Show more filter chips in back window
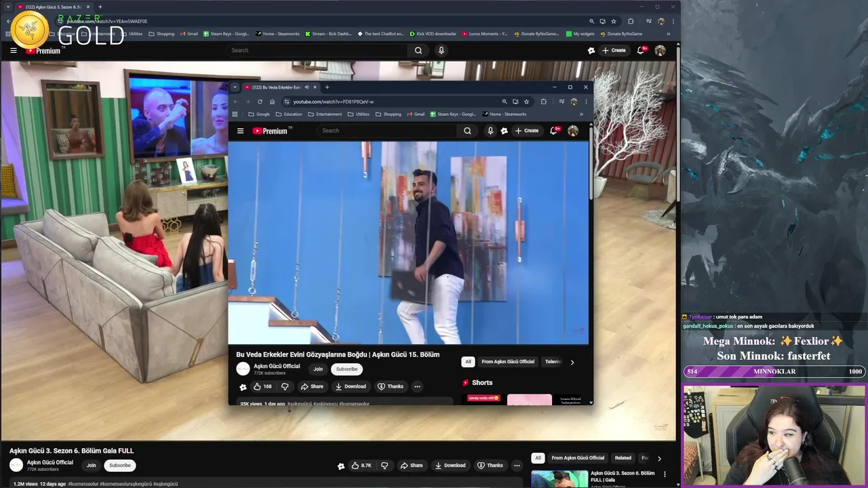 pyautogui.click(x=659, y=458)
